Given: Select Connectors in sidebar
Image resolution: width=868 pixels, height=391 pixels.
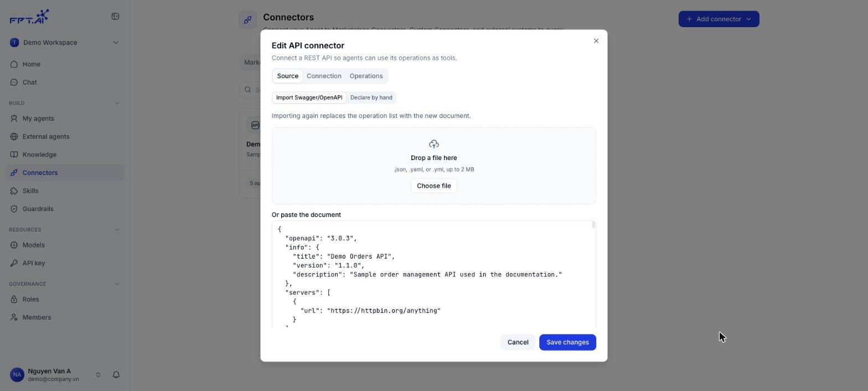Looking at the screenshot, I should [65, 173].
